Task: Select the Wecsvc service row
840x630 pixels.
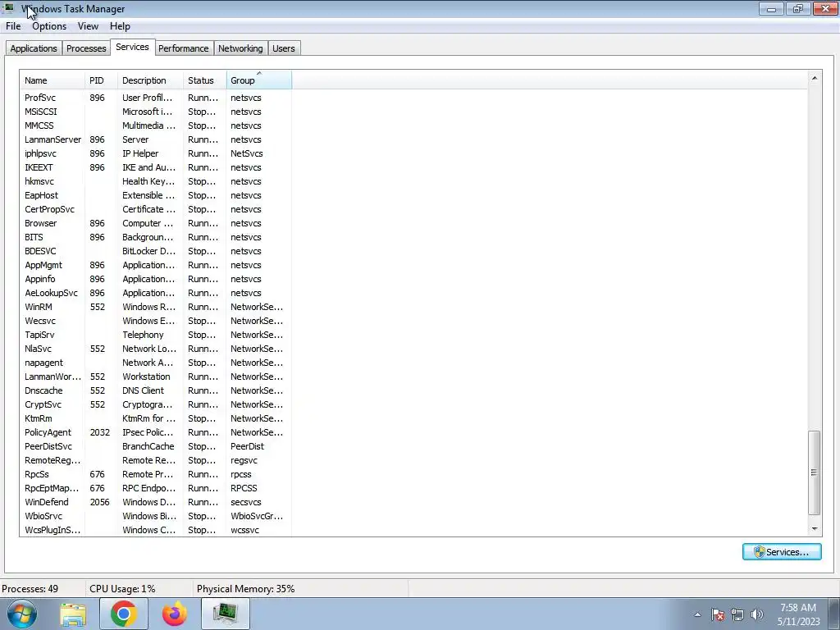Action: [156, 321]
